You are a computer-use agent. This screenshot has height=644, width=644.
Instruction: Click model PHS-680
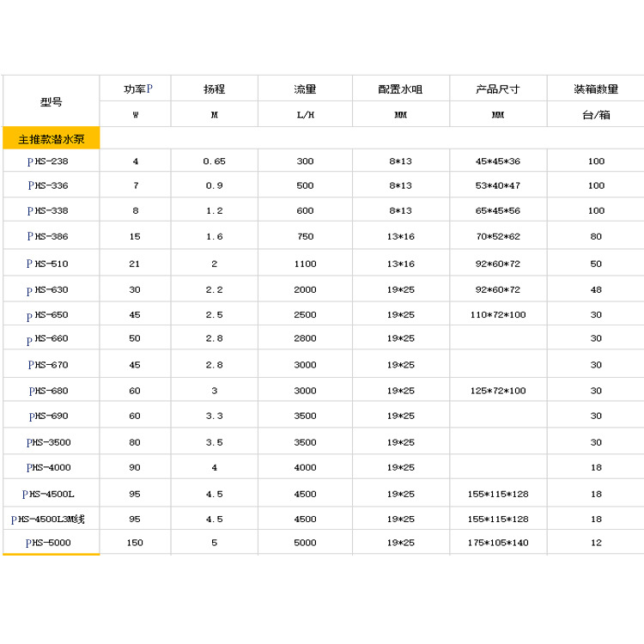click(x=48, y=391)
